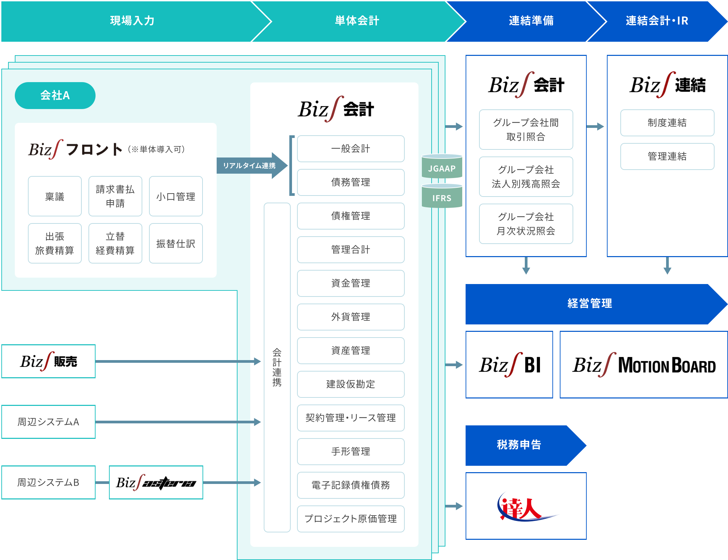Click グループ会社月次状況照会 box

coord(526,224)
